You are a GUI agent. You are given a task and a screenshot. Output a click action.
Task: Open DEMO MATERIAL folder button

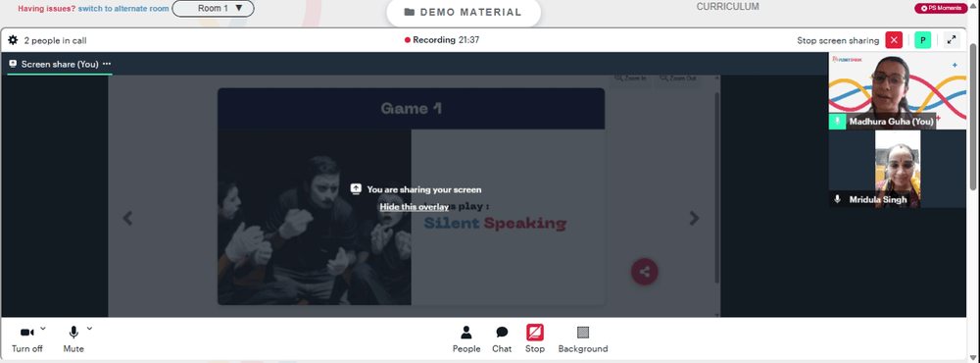pos(464,13)
